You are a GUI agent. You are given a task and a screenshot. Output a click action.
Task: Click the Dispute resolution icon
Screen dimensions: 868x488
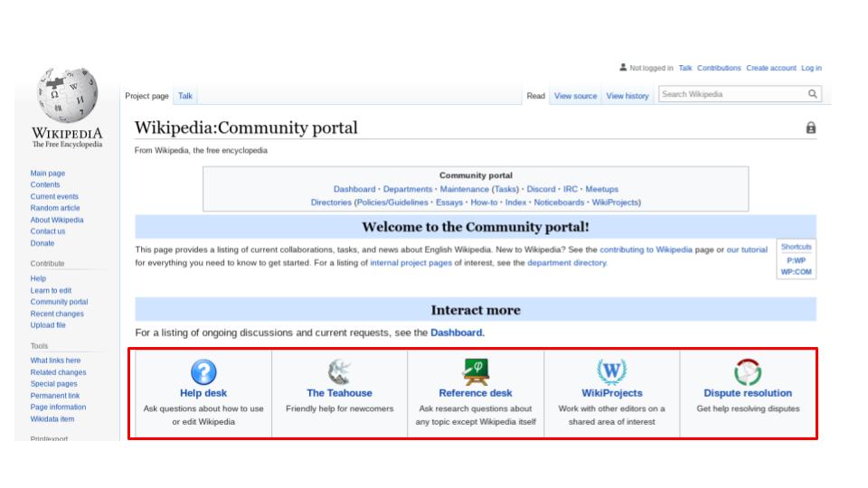(x=748, y=371)
